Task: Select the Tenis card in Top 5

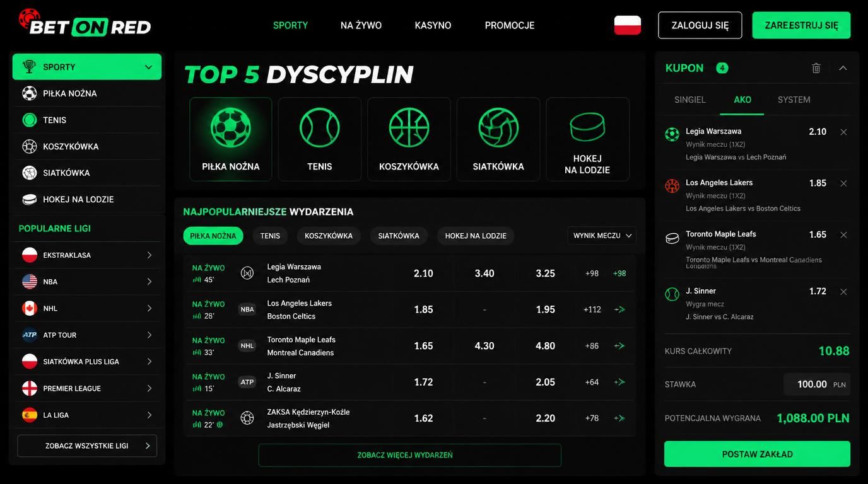Action: tap(320, 139)
